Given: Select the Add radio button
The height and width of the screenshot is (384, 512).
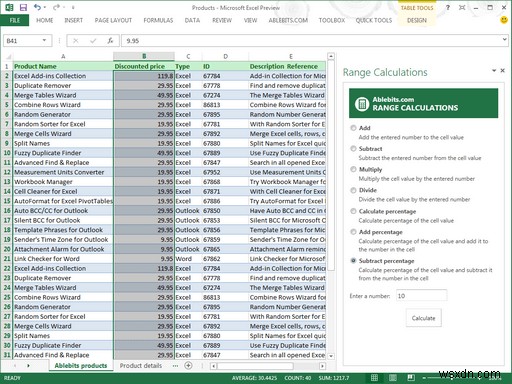Looking at the screenshot, I should 353,128.
